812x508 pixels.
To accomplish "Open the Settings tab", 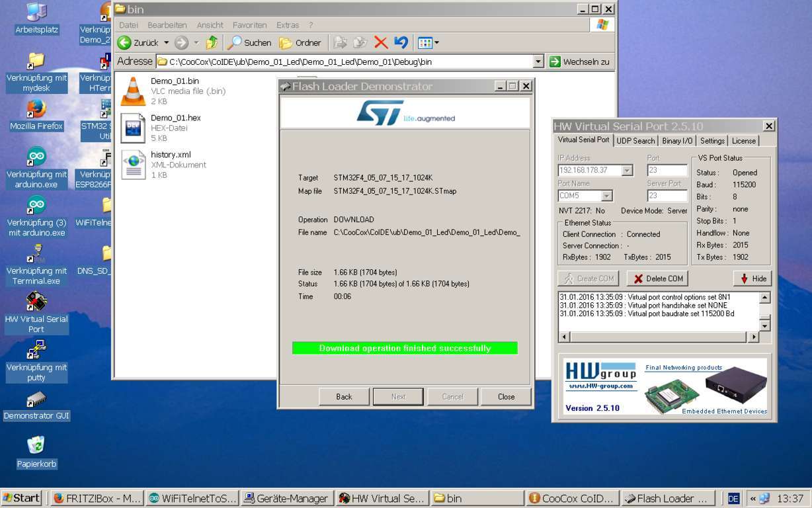I will click(x=712, y=141).
